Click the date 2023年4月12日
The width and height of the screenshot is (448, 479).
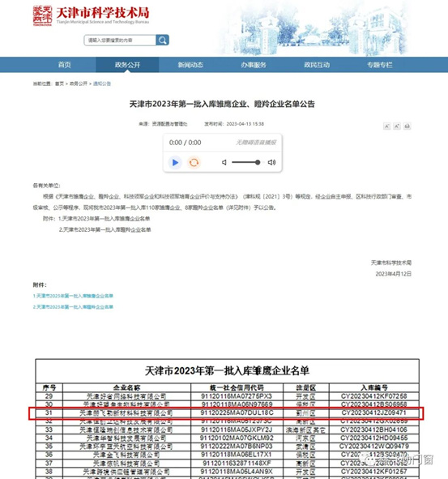coord(394,274)
